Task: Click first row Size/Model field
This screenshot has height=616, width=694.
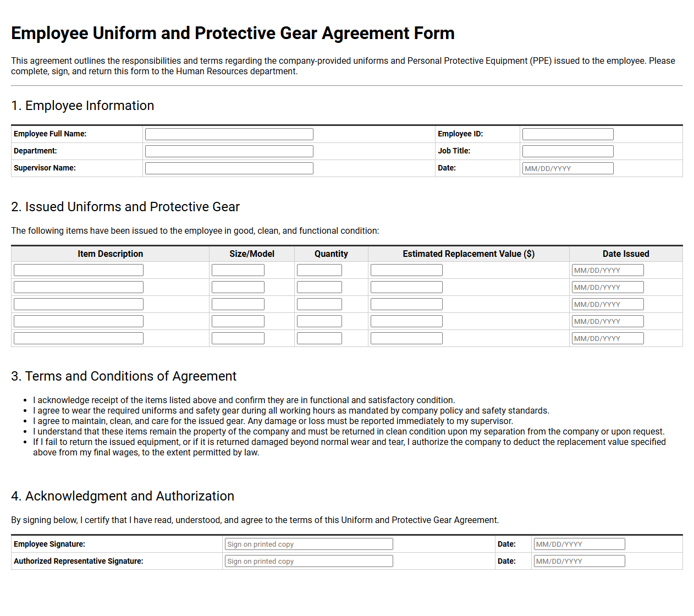Action: pos(238,270)
